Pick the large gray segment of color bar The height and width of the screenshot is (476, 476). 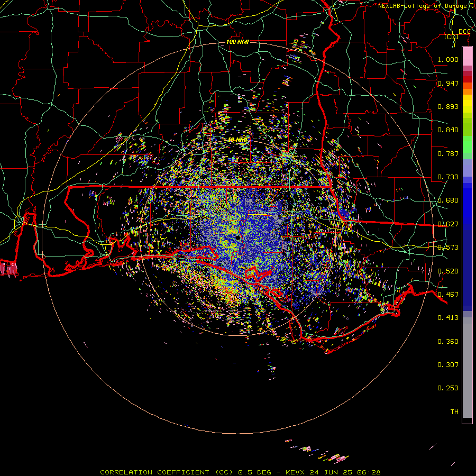click(467, 368)
